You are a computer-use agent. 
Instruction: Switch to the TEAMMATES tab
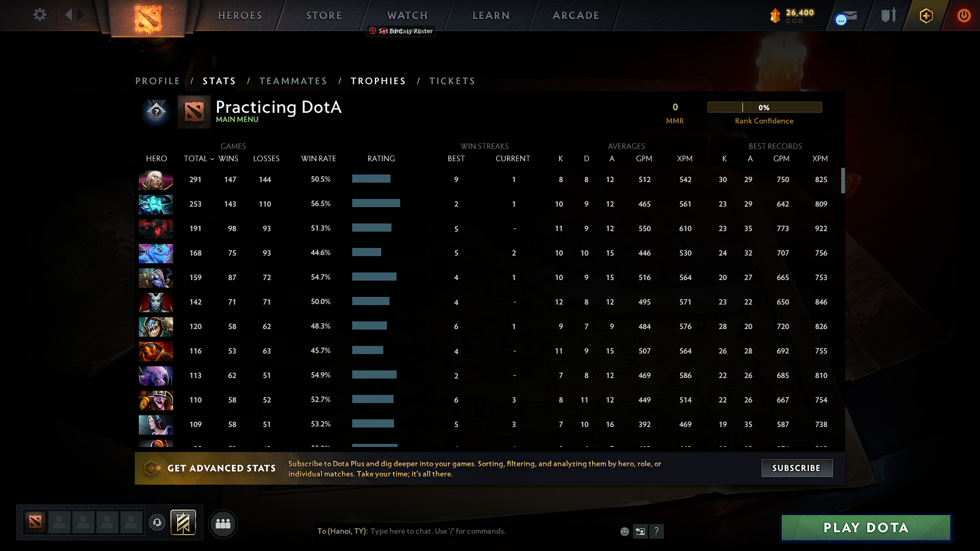click(x=293, y=81)
